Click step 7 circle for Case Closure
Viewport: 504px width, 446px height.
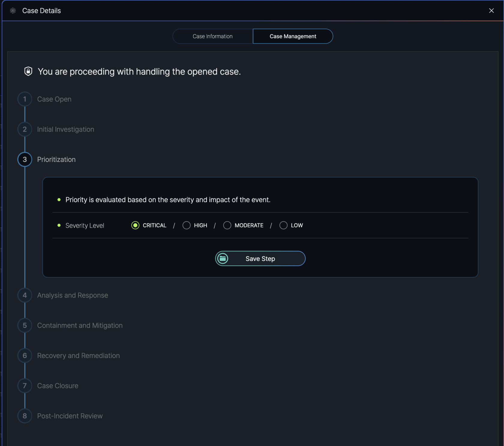[x=25, y=386]
